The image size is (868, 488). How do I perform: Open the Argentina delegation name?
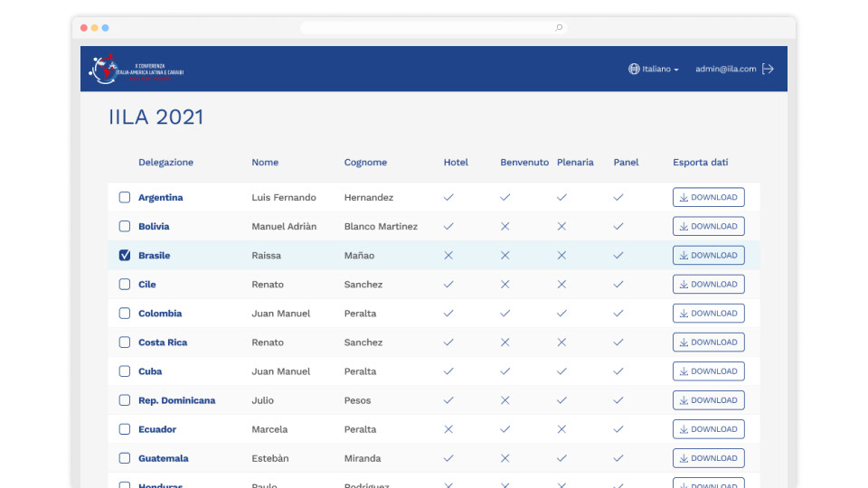(161, 198)
